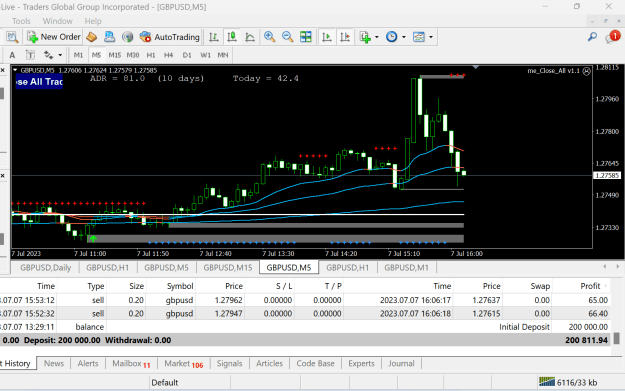Select the text tool A icon
Viewport: 625px width, 391px height.
[x=12, y=55]
